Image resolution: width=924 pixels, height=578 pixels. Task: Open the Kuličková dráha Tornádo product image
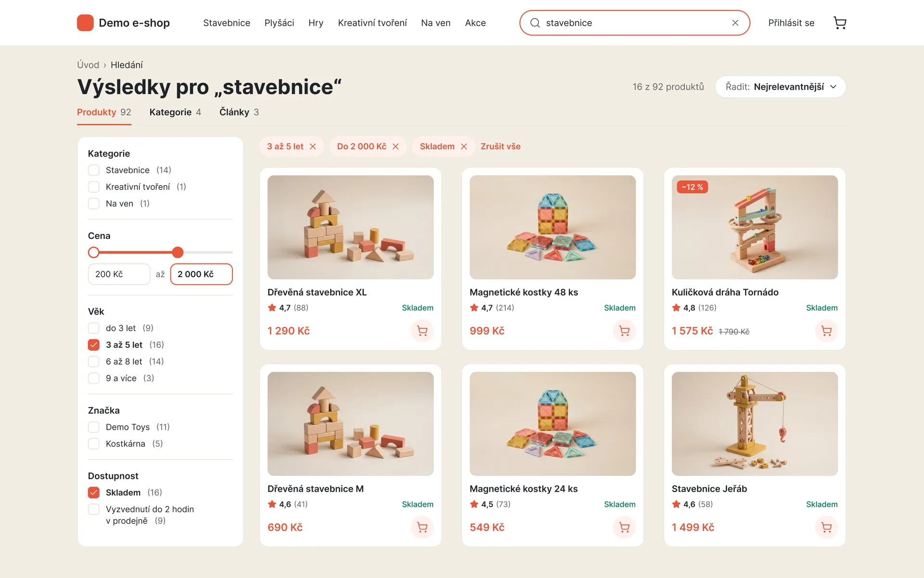755,227
